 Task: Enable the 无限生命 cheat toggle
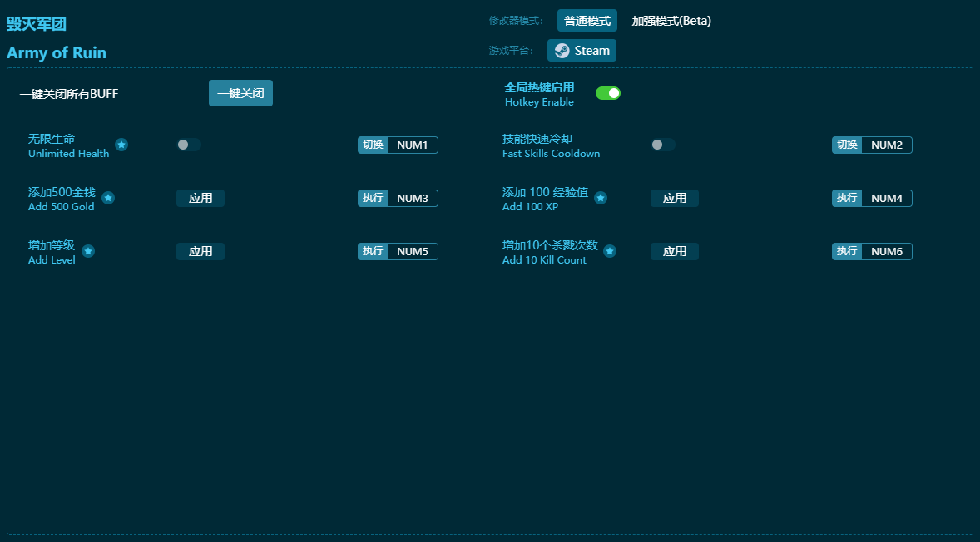(x=188, y=145)
